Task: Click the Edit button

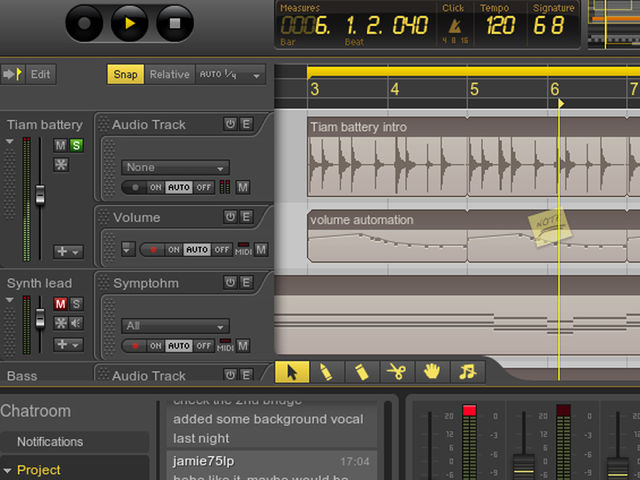Action: pos(40,74)
